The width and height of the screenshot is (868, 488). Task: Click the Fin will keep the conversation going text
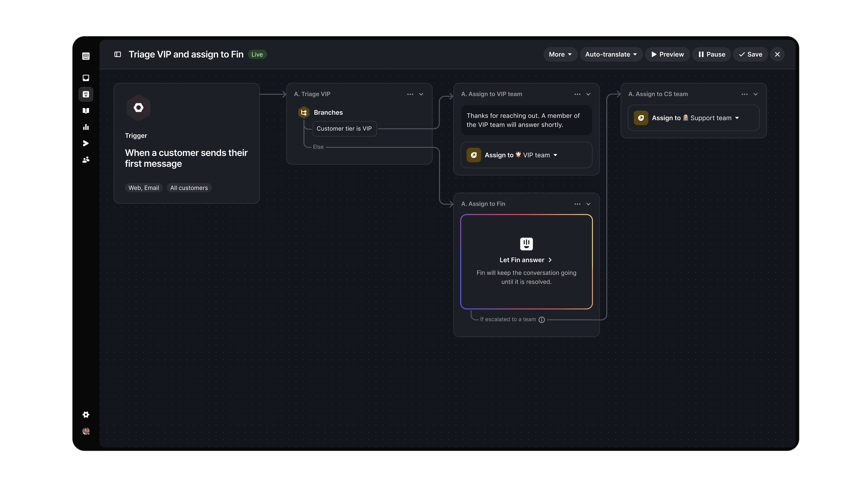pyautogui.click(x=526, y=277)
